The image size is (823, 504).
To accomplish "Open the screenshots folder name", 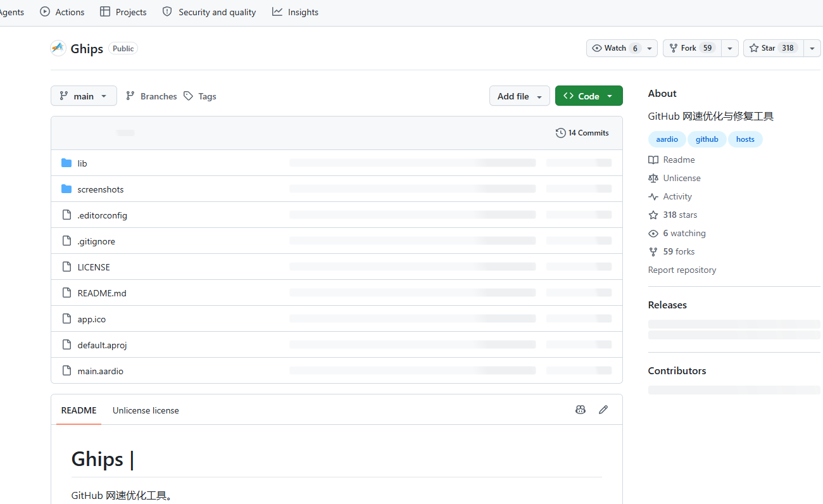I will pyautogui.click(x=101, y=189).
